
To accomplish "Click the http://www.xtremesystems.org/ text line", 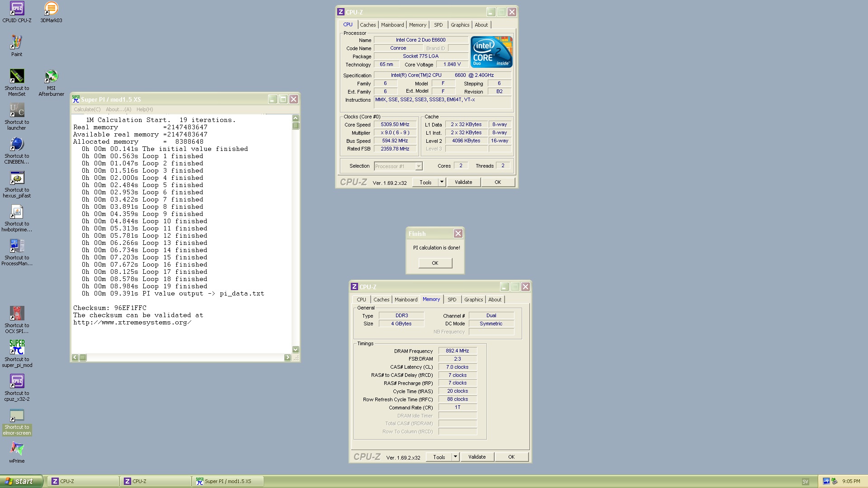I will (132, 323).
